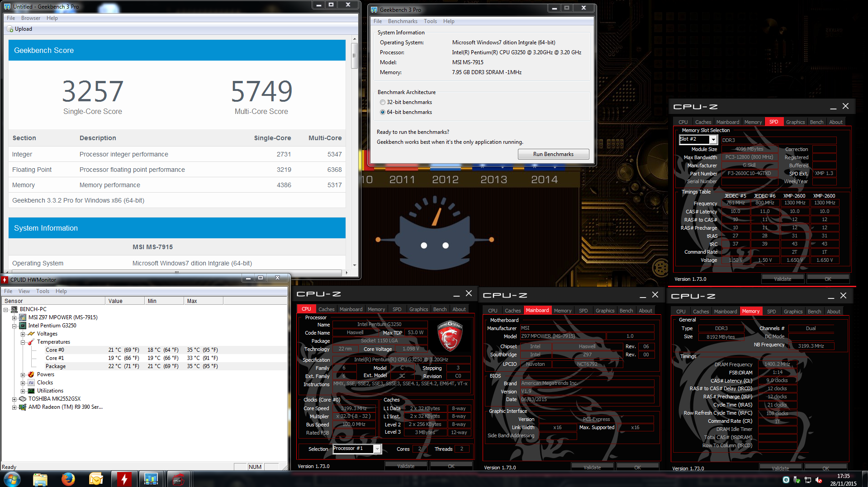
Task: Expand the Voltages node in HWMonitor
Action: coord(23,334)
